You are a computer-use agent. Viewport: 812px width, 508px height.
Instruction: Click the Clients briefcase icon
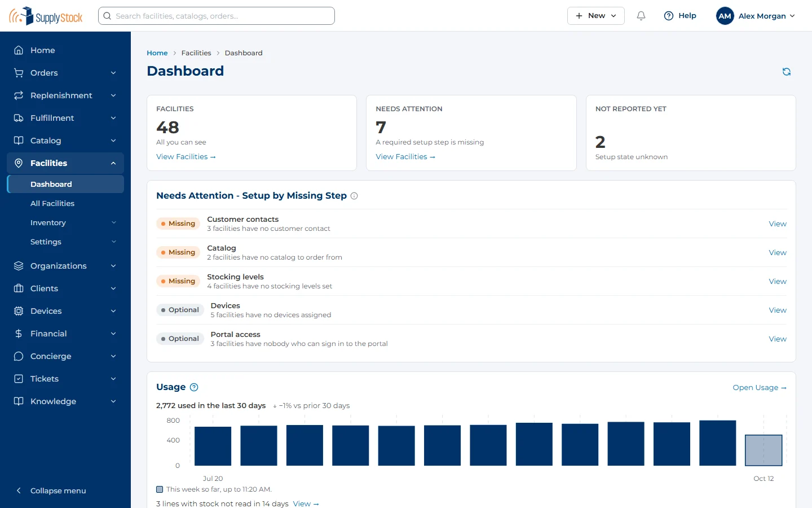pos(19,288)
